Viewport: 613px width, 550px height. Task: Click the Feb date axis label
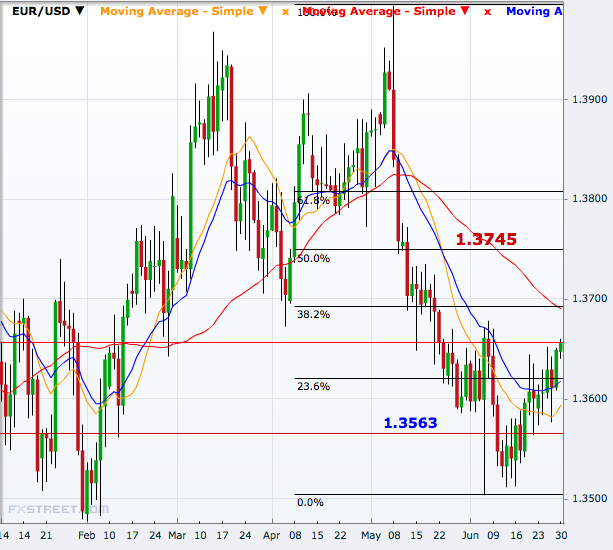point(86,535)
